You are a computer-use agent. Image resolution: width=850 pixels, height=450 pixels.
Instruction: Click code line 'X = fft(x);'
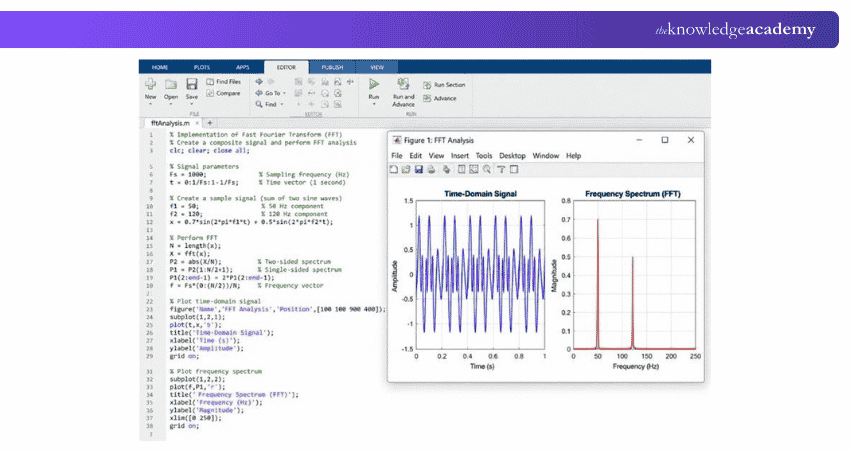(189, 254)
